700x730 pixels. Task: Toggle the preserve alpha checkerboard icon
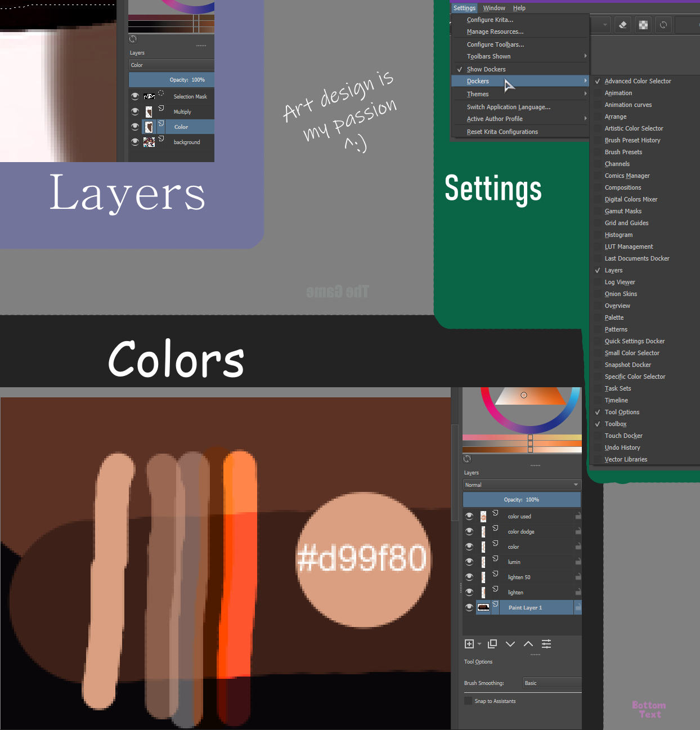(643, 25)
